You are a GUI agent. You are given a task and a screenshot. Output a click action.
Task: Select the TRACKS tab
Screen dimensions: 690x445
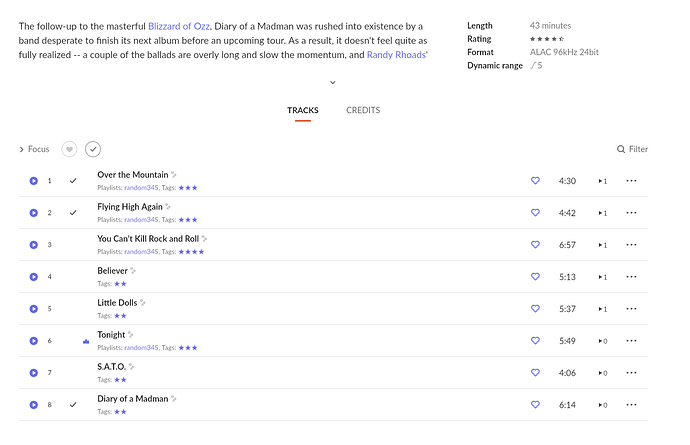tap(303, 110)
